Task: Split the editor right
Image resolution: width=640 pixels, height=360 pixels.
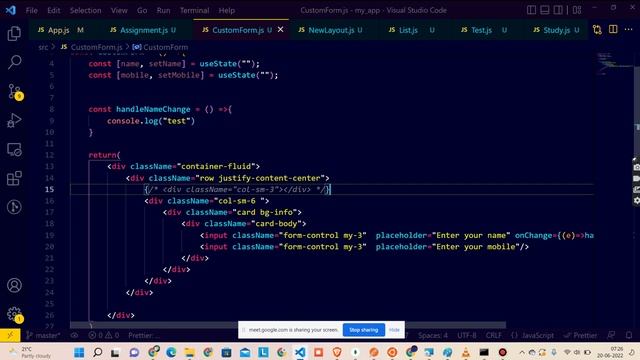Action: pyautogui.click(x=613, y=29)
